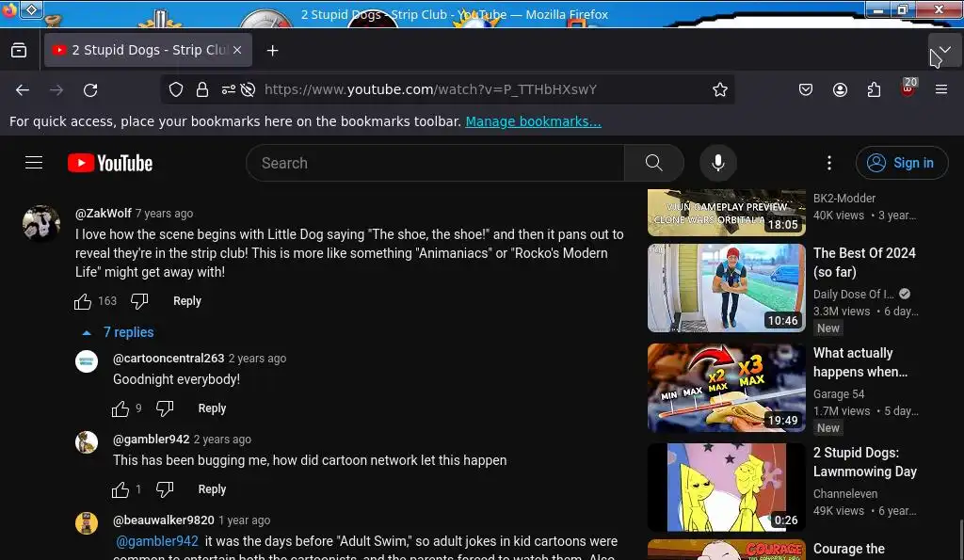
Task: Open YouTube settings three-dot menu
Action: [828, 163]
